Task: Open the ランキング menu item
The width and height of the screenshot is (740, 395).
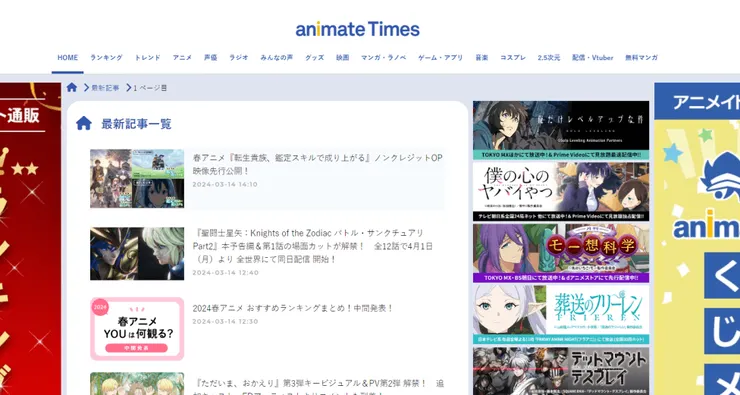Action: tap(106, 58)
